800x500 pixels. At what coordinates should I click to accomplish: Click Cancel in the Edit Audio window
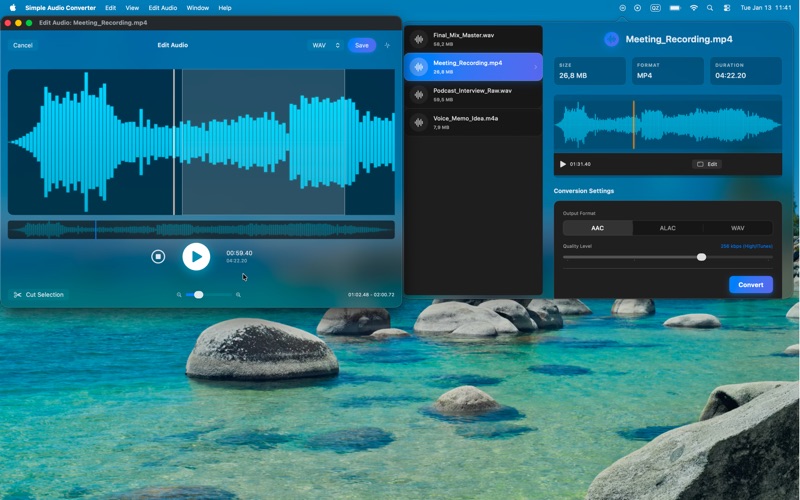coord(22,45)
